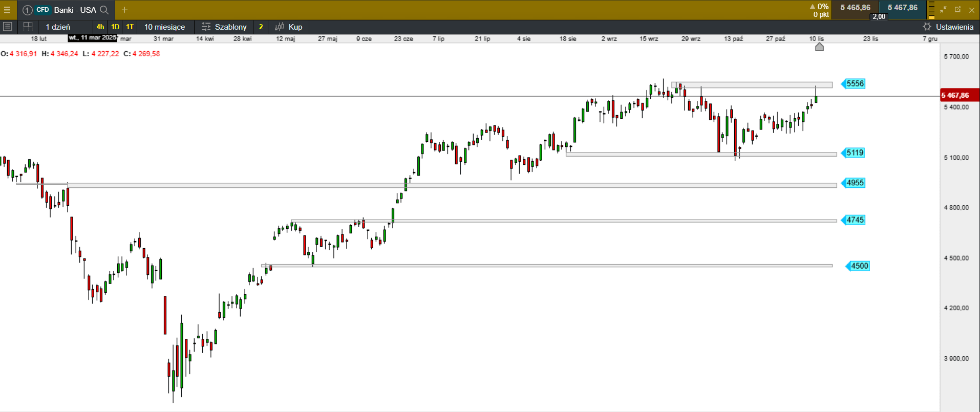Image resolution: width=980 pixels, height=412 pixels.
Task: Expand the 10 miesiące range dropdown
Action: pyautogui.click(x=164, y=27)
